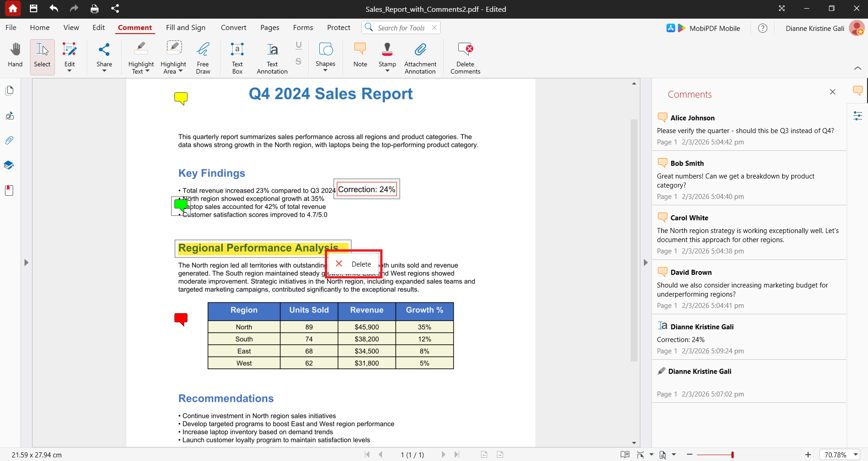Open the zoom percentage dropdown

click(x=856, y=455)
